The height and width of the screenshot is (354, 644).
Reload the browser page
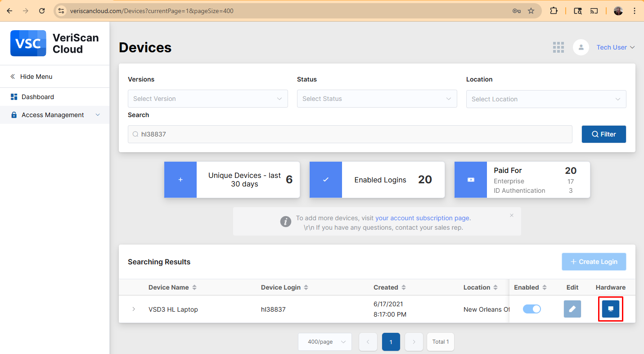click(42, 11)
